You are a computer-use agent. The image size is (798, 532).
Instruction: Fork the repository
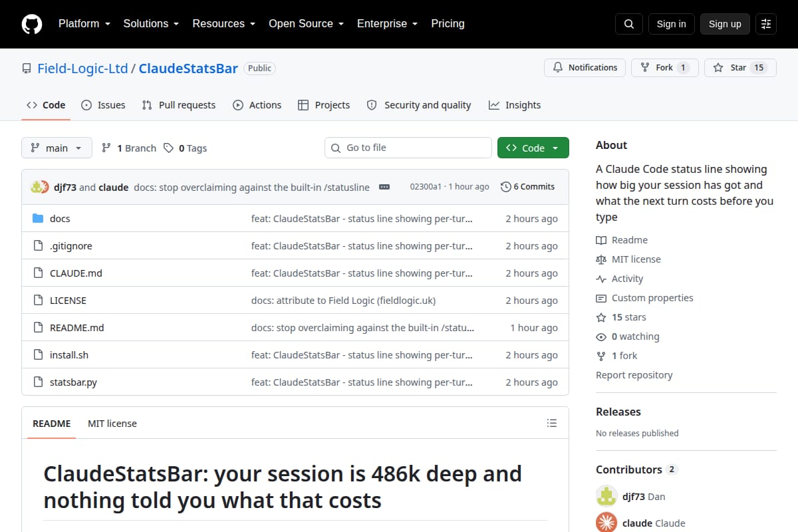665,68
